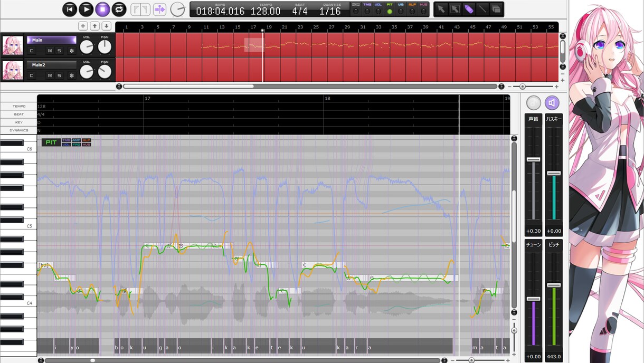
Task: Switch piano roll to the HUS parameter
Action: coord(86,145)
